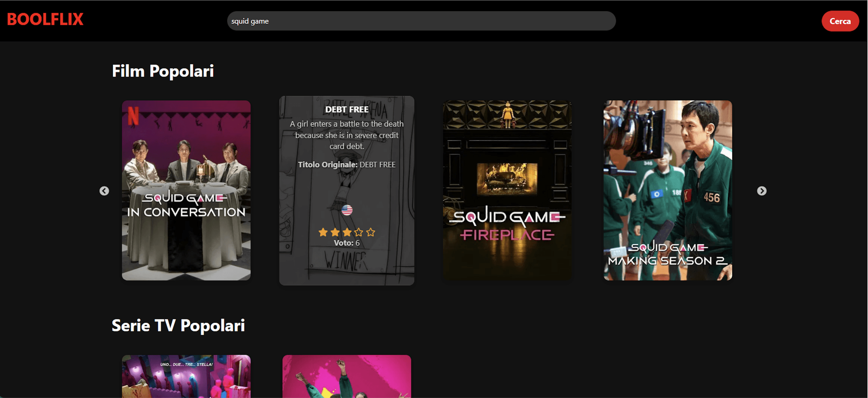Open the Squid Game Making Season 2 poster
868x398 pixels.
(x=668, y=190)
